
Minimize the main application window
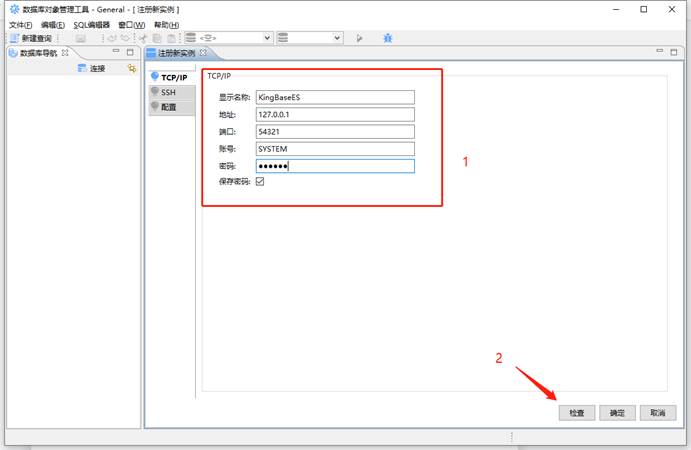coord(616,9)
